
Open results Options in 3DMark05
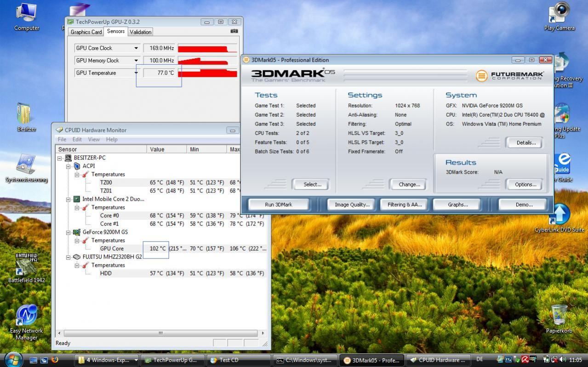(x=525, y=184)
